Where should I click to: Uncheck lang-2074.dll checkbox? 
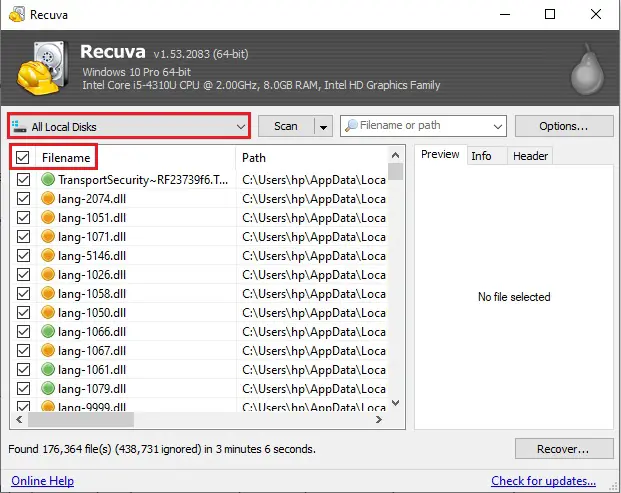click(23, 198)
